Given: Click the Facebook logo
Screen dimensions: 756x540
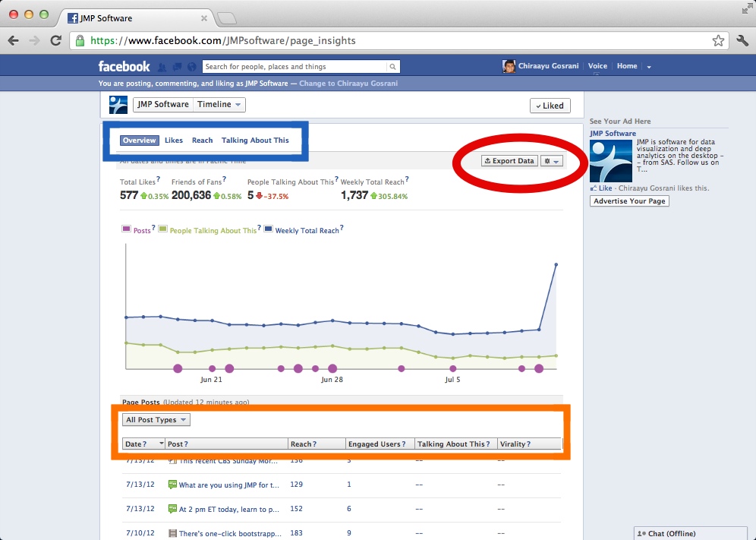Looking at the screenshot, I should 124,66.
